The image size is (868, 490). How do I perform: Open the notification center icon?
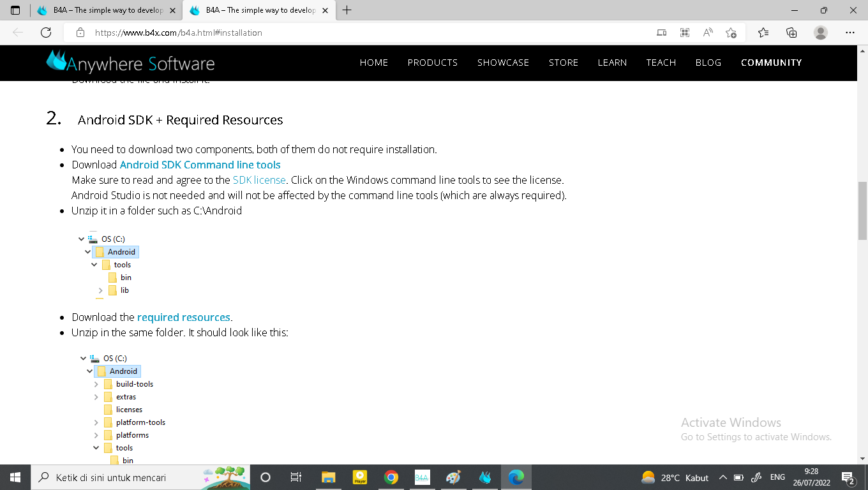click(x=848, y=477)
